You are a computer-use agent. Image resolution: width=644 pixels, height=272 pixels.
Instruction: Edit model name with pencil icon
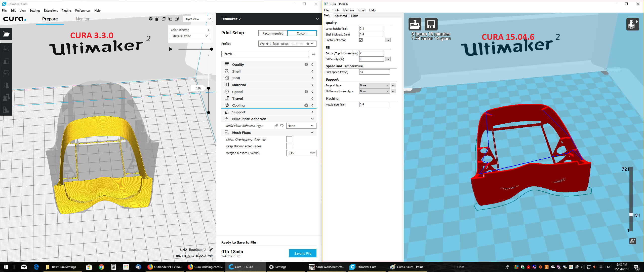pyautogui.click(x=211, y=250)
